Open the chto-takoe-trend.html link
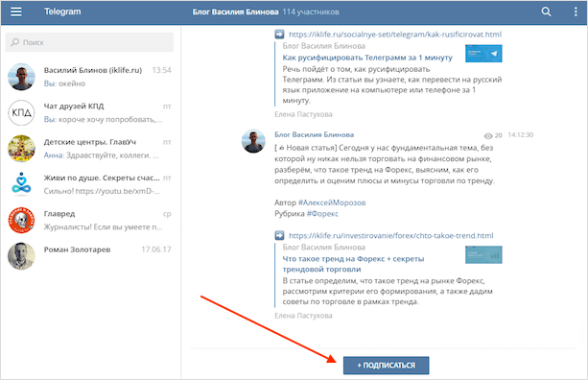Screen dimensions: 588x380 pos(390,235)
